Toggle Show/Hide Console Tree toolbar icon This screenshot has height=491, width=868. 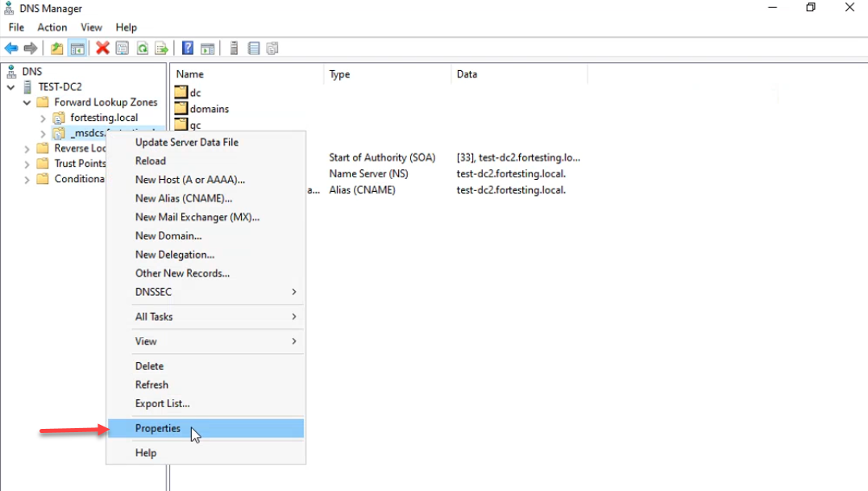coord(77,48)
